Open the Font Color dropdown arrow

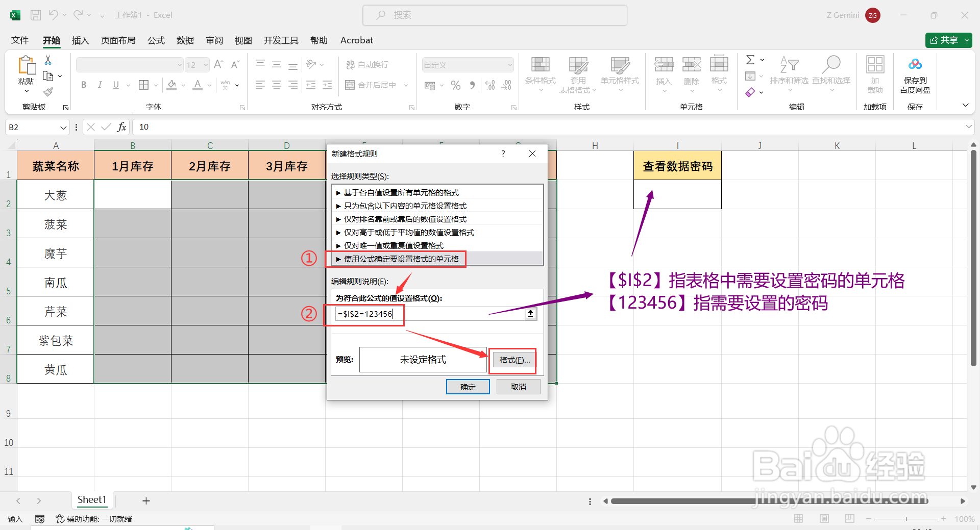pos(209,85)
